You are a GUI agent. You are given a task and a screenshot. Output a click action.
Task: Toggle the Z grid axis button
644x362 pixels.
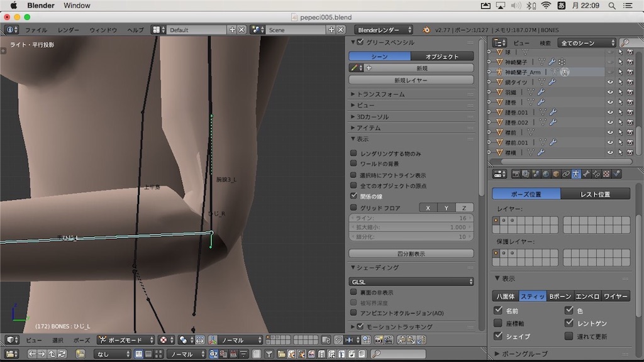click(x=464, y=207)
